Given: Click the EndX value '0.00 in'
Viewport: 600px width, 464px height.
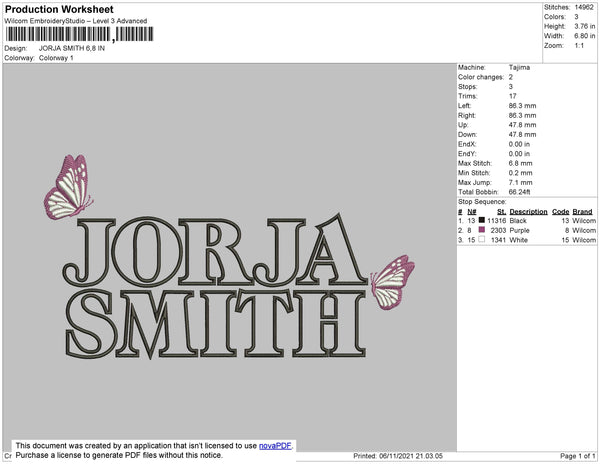Looking at the screenshot, I should point(519,144).
